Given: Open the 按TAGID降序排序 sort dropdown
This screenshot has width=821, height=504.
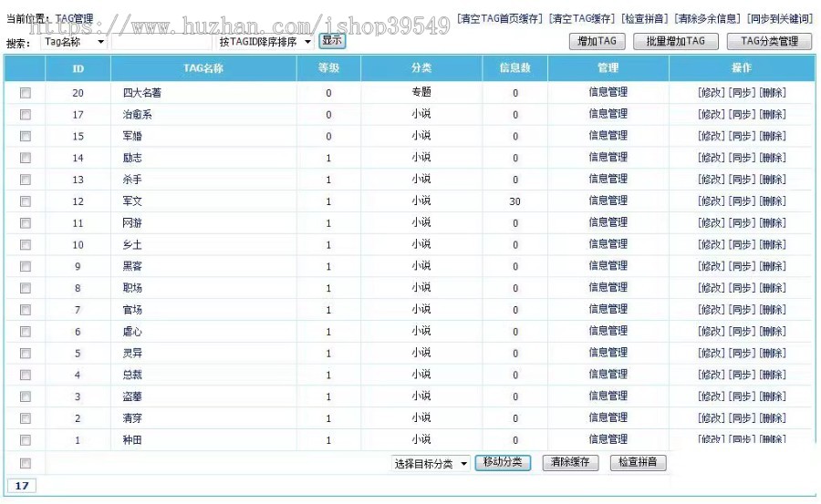Looking at the screenshot, I should click(265, 41).
